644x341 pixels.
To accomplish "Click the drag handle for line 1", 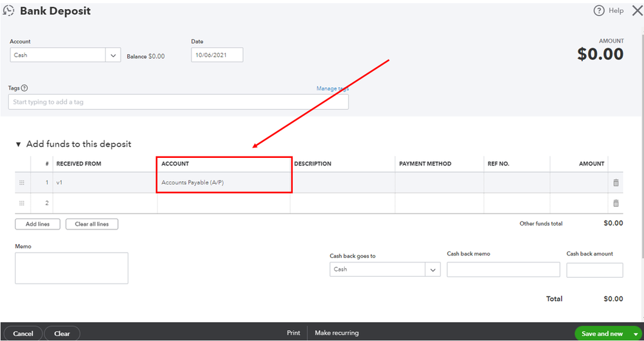I will (x=22, y=183).
